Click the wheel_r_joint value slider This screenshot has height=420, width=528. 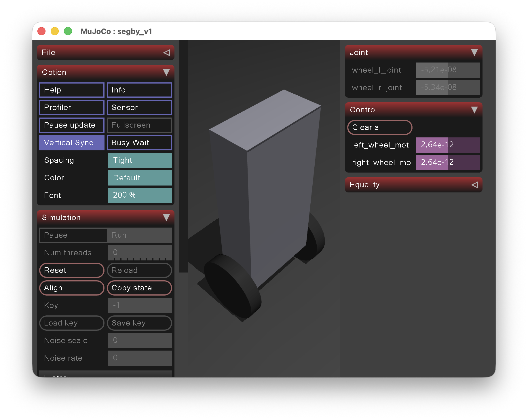(448, 88)
